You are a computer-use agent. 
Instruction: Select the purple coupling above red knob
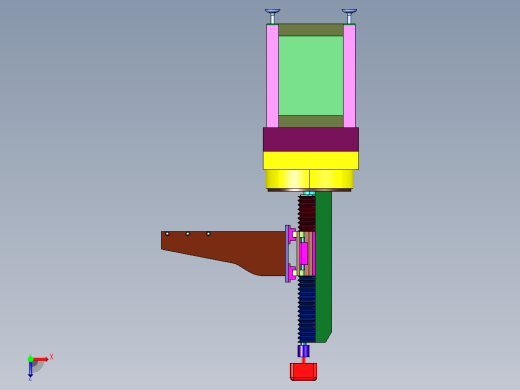303,351
